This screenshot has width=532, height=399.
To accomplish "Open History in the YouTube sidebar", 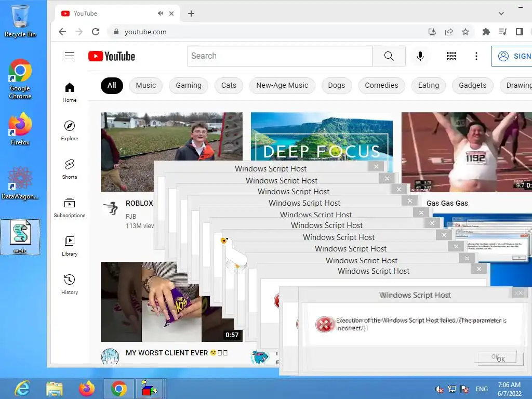I will [70, 284].
